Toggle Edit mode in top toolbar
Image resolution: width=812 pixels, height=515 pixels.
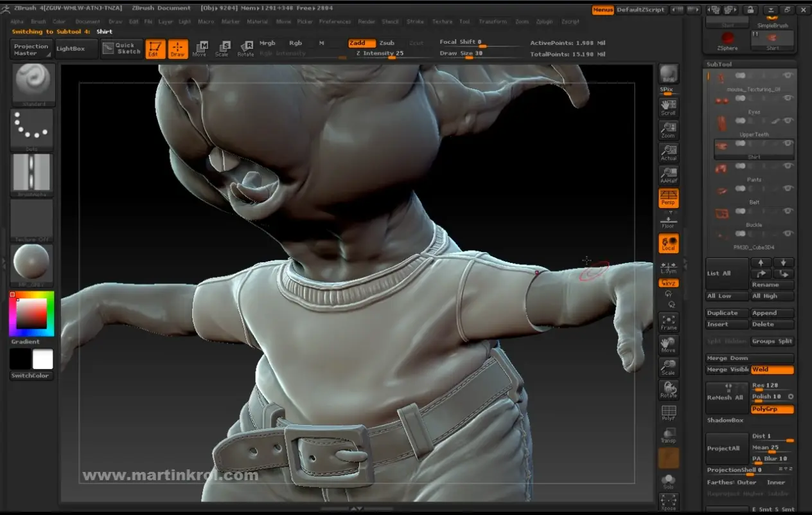[x=154, y=48]
